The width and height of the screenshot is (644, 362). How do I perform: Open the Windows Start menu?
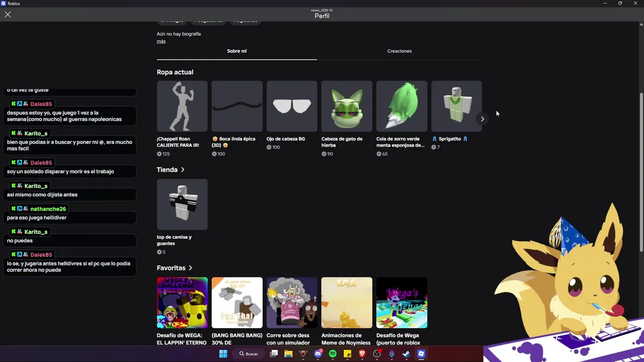click(x=223, y=354)
